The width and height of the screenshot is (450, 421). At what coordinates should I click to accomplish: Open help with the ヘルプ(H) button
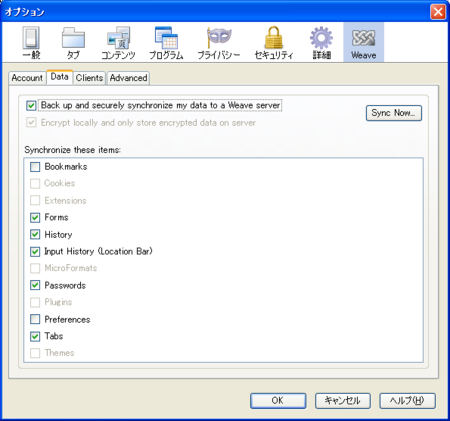(x=407, y=400)
